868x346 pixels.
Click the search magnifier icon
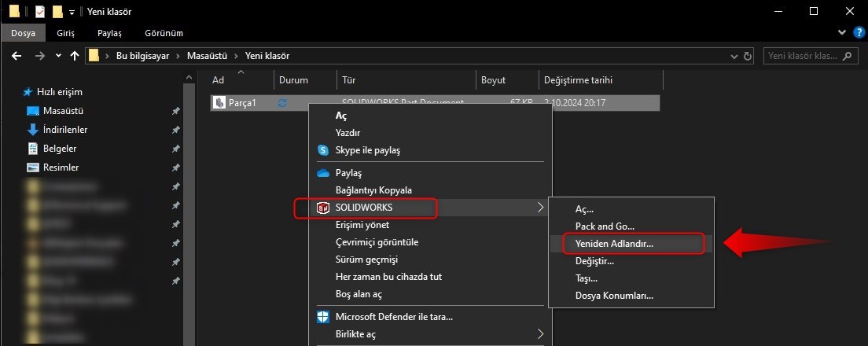pyautogui.click(x=847, y=56)
